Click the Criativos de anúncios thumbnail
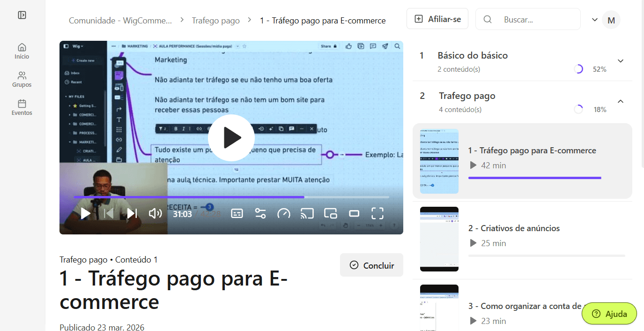644x331 pixels. pos(439,239)
